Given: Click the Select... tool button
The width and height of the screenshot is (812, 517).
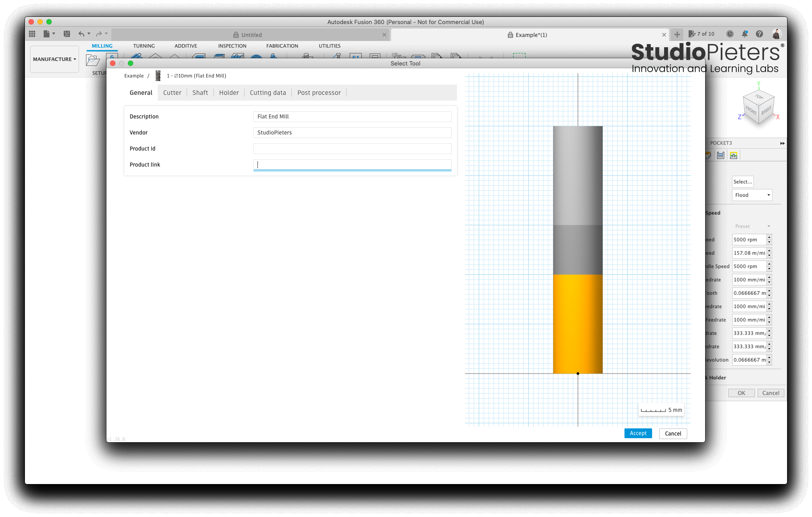Looking at the screenshot, I should point(743,182).
